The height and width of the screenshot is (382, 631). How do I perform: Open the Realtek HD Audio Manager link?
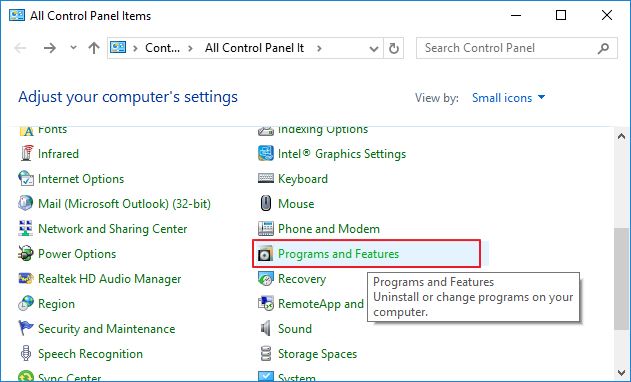[x=109, y=279]
